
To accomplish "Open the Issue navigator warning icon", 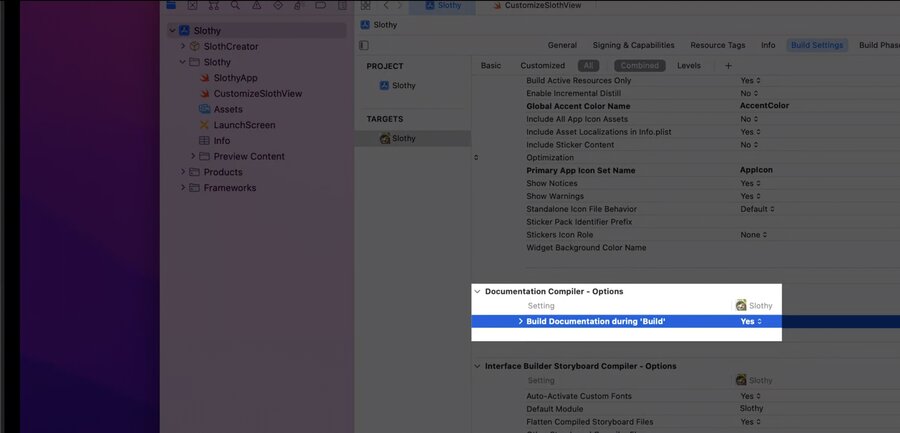I will click(x=257, y=5).
